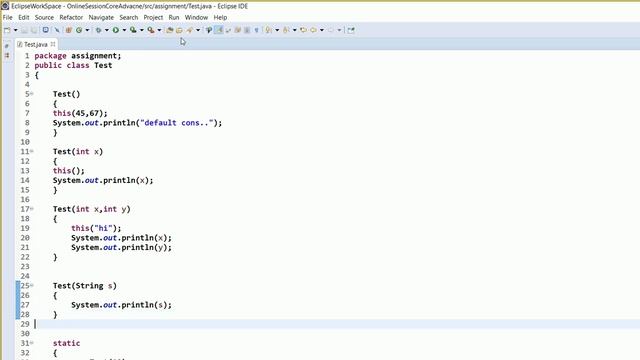Collapse the Test(int x) fold on line 11
The width and height of the screenshot is (640, 360).
click(x=32, y=151)
